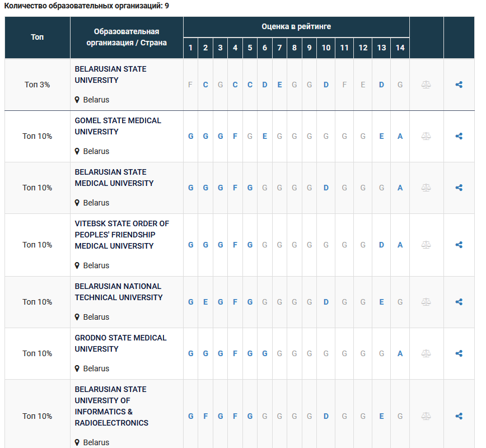Share Belarusian National Technical University row
The width and height of the screenshot is (486, 448).
[459, 302]
